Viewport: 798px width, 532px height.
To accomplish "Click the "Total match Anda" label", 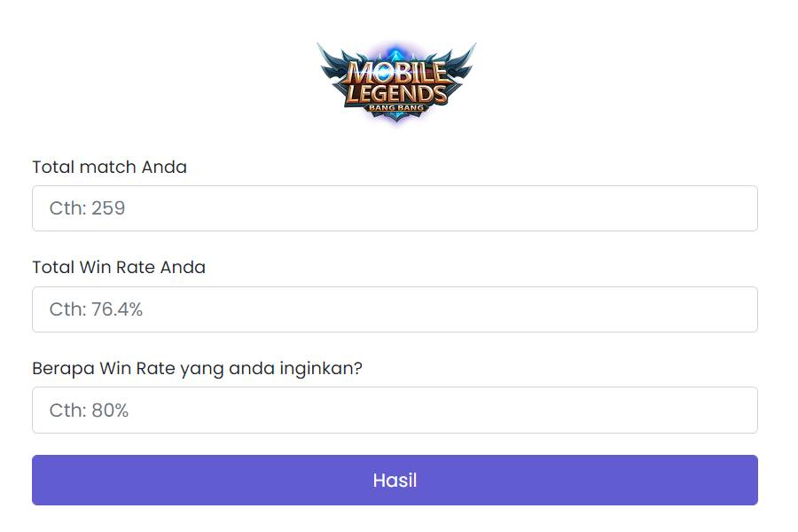I will point(109,167).
